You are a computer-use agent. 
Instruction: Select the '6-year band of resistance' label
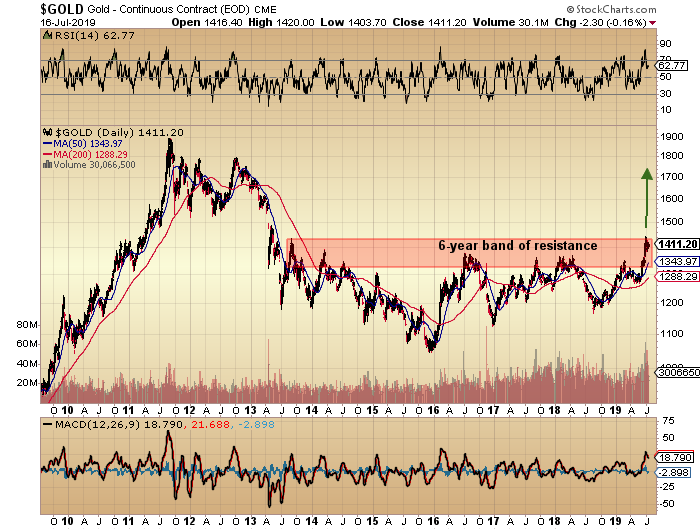(x=517, y=245)
